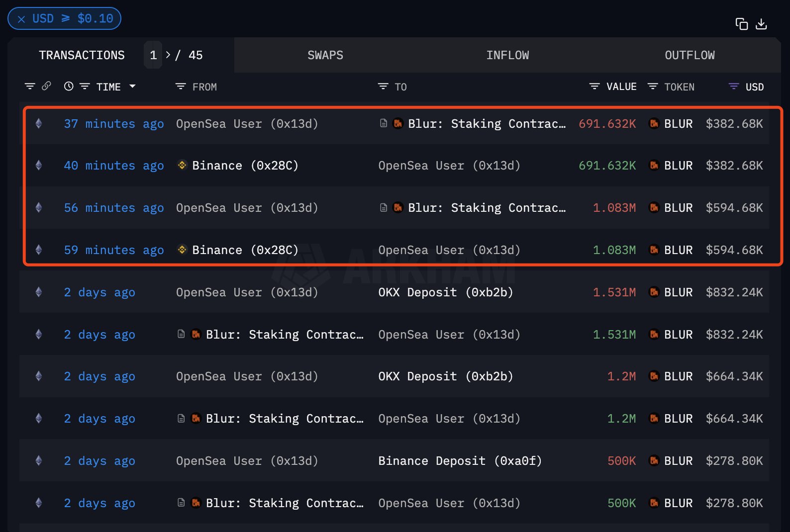
Task: Select the TRANSACTIONS tab
Action: [82, 55]
